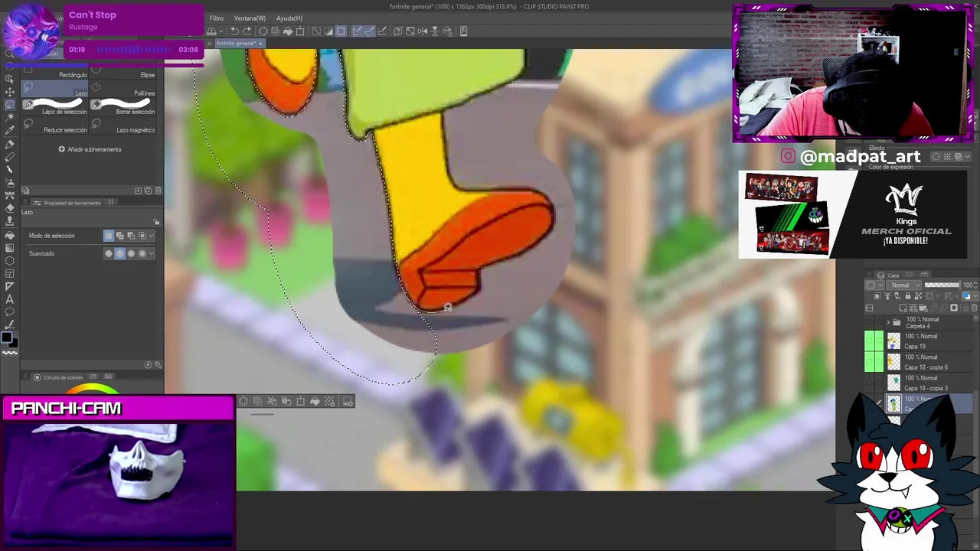Select the transparent color swatch
Screen dimensions: 980x551
9,353
